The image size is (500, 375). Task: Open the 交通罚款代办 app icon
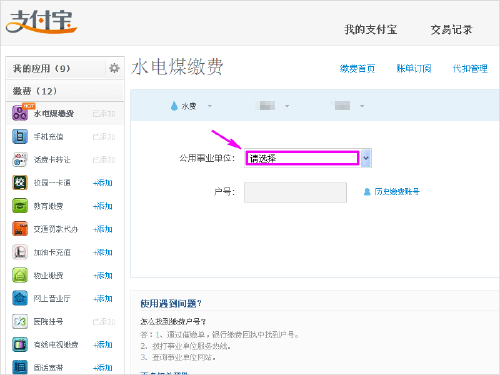tap(20, 229)
